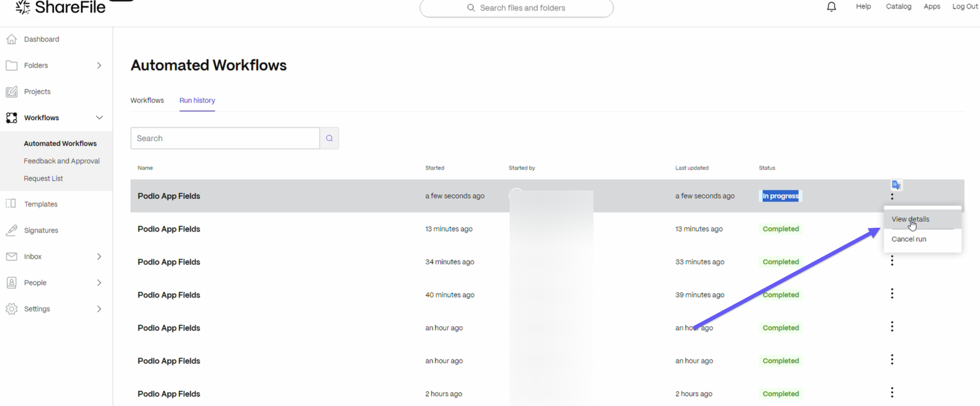The image size is (980, 406).
Task: Open the three-dot menu for the first an hour ago run
Action: pyautogui.click(x=892, y=327)
